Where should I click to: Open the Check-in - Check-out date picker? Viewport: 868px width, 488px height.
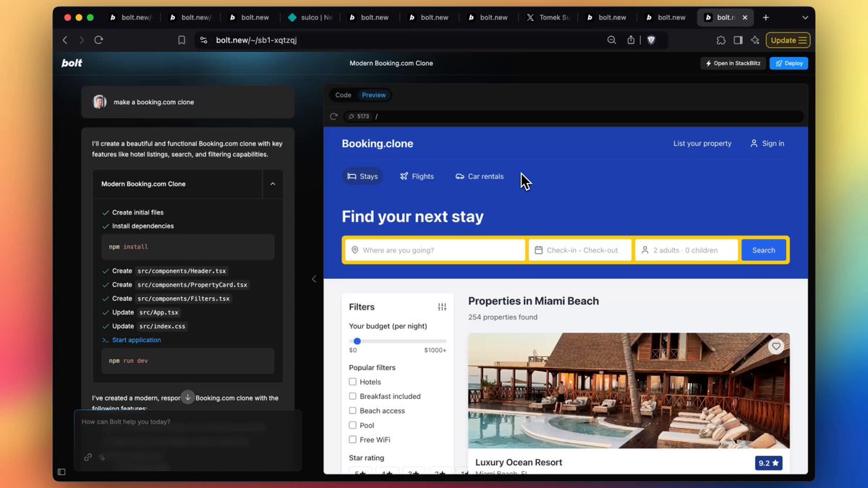point(580,250)
